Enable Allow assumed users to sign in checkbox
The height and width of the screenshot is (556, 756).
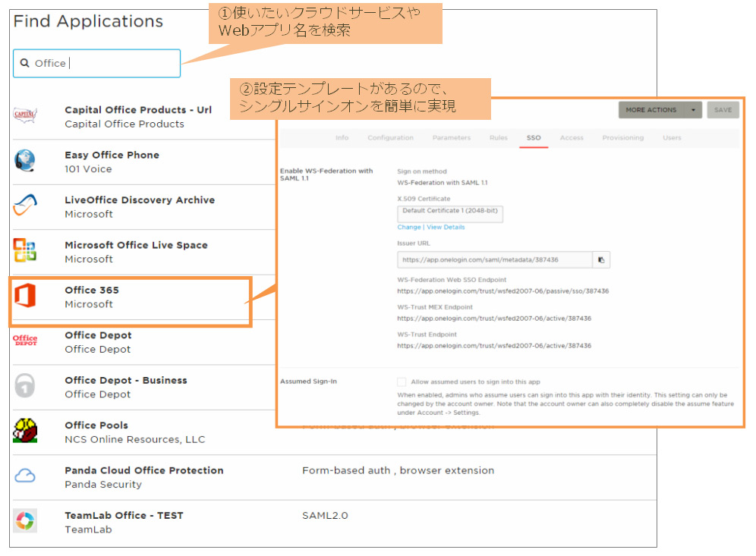[402, 382]
